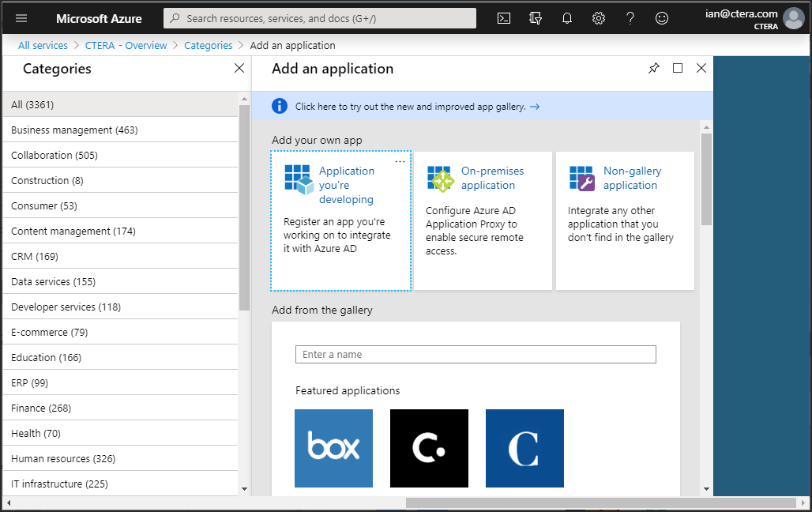The height and width of the screenshot is (512, 812).
Task: Open the ellipsis menu on the developing tile
Action: [x=400, y=161]
